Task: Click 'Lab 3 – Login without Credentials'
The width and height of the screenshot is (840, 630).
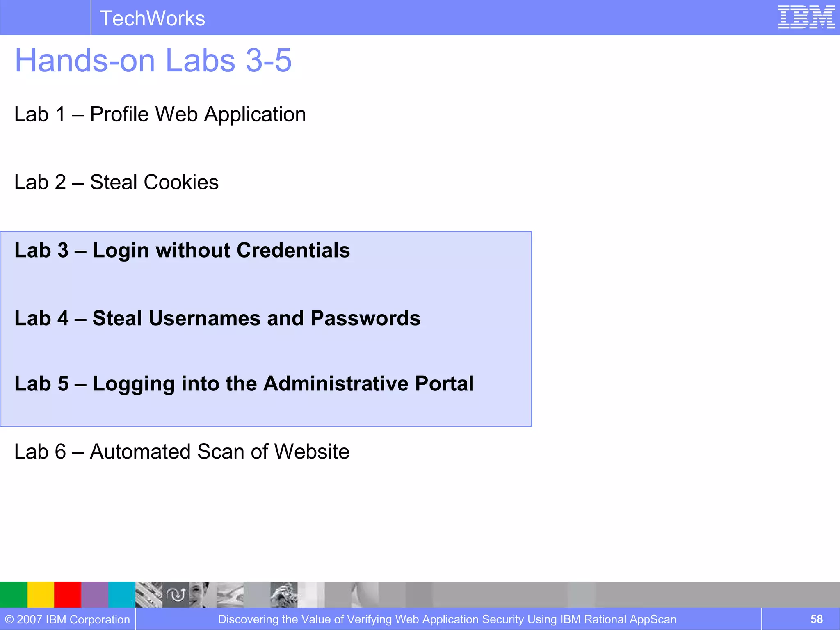Action: click(x=182, y=250)
